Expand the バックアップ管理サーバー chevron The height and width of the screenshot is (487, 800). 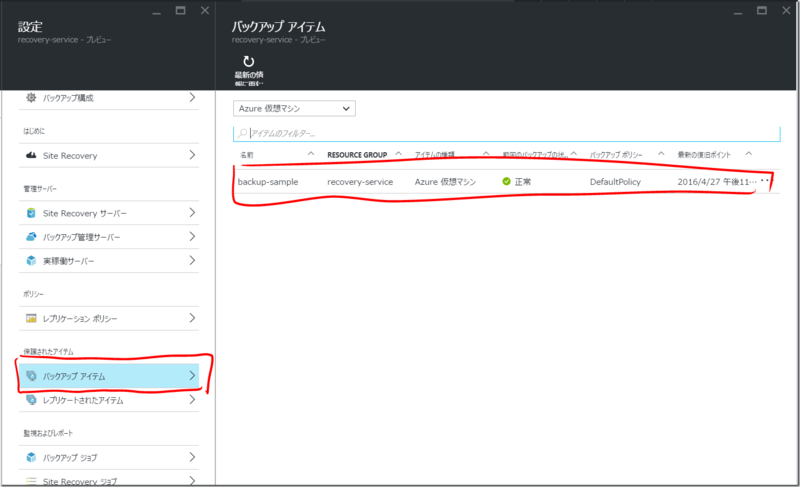coord(192,236)
